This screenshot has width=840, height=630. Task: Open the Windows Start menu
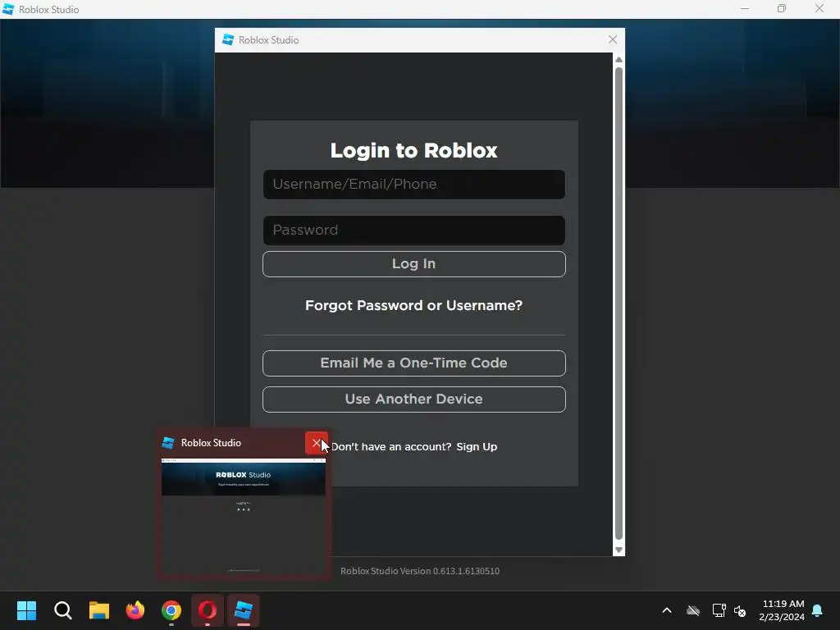[x=26, y=610]
